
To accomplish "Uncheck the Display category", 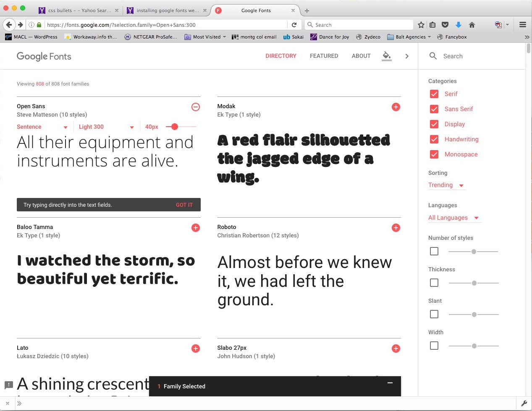I will point(434,124).
